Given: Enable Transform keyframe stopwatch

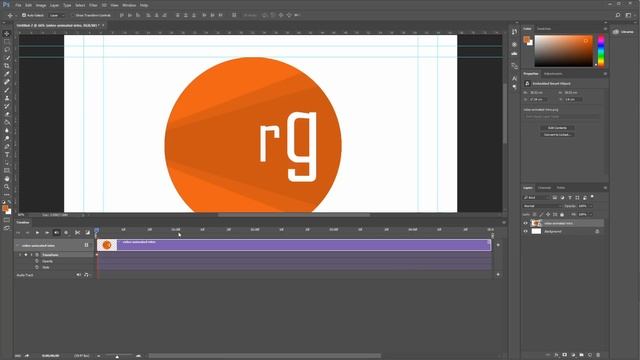Looking at the screenshot, I should (x=37, y=255).
